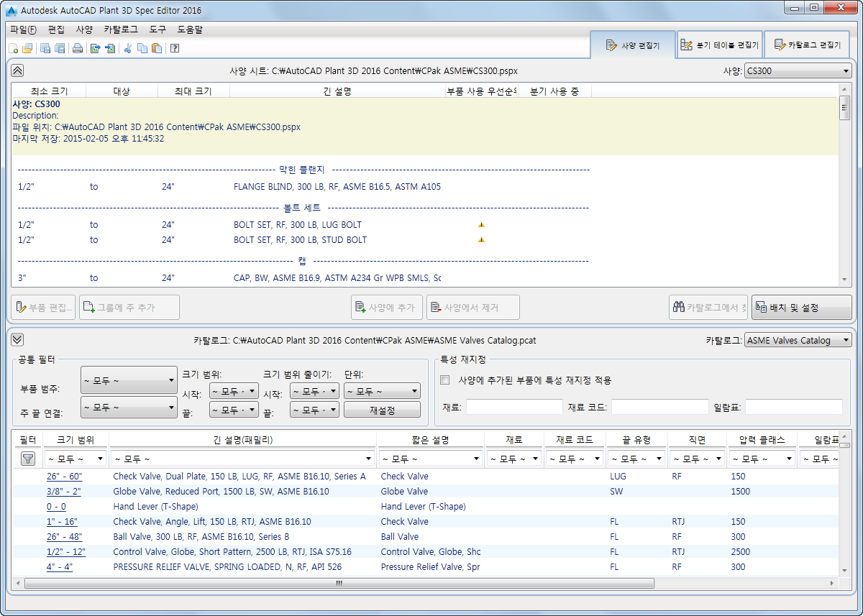This screenshot has height=616, width=863.
Task: Collapse the spec sheet panel chevron
Action: point(18,70)
